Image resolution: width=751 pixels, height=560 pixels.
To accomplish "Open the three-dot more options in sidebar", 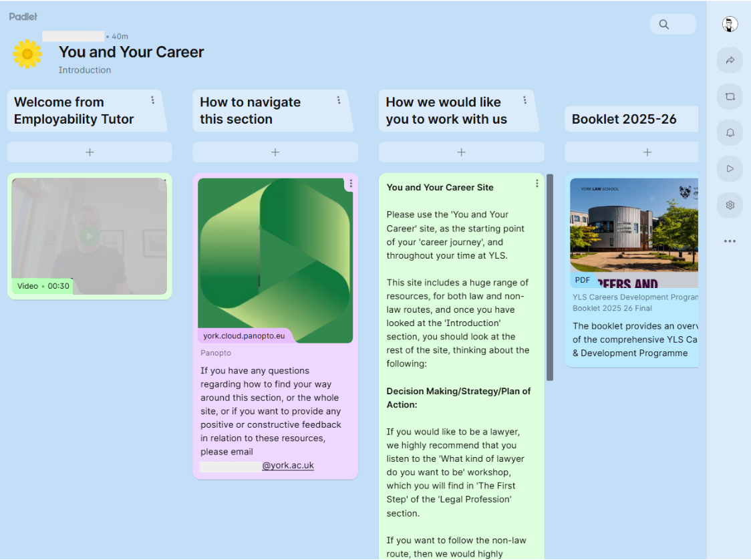I will pos(730,241).
